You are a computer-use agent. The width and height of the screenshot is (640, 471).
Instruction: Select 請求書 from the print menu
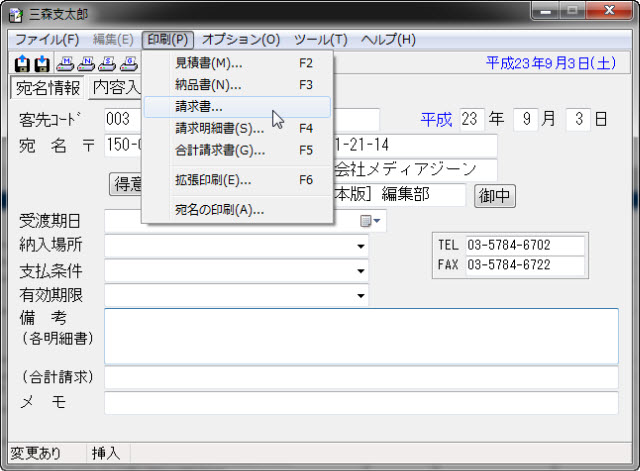pyautogui.click(x=199, y=106)
